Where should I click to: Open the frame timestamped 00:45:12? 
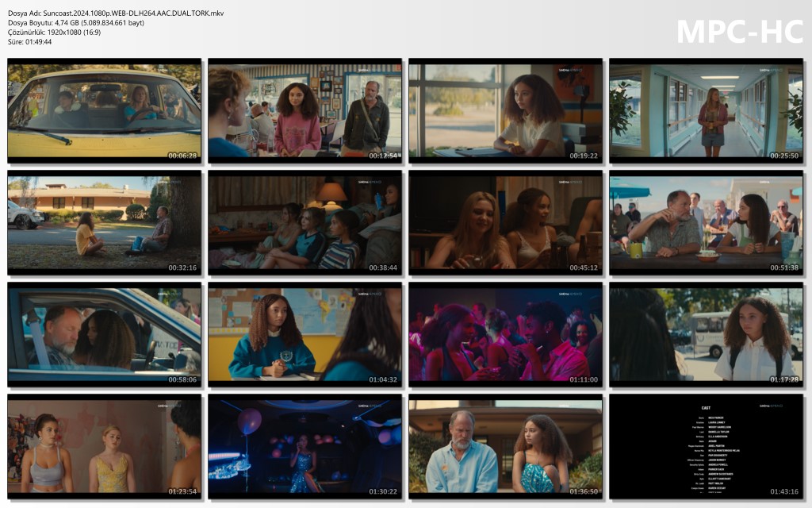point(505,222)
